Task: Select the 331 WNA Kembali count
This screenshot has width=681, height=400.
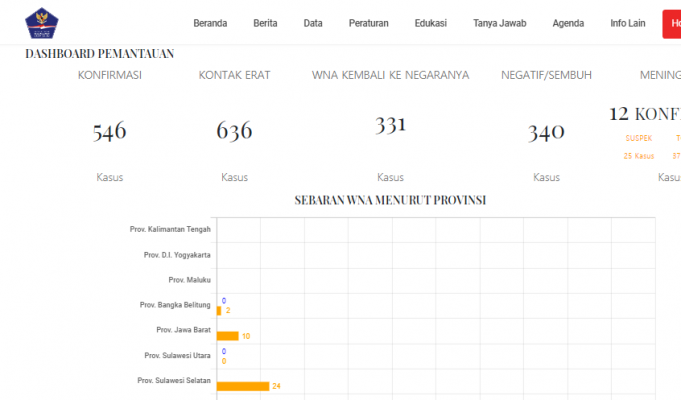Action: [391, 125]
